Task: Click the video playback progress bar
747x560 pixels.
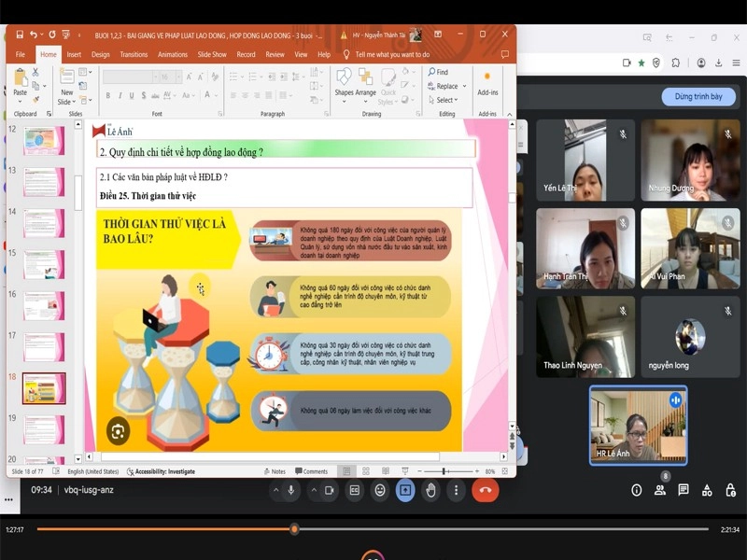Action: (373, 529)
